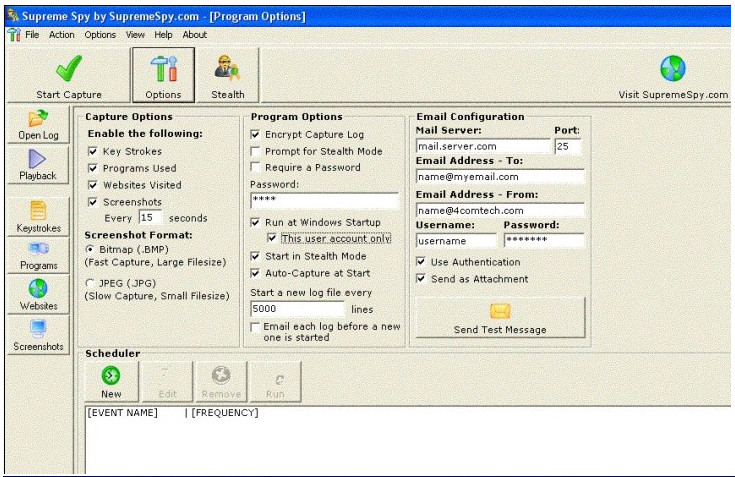
Task: Click the new log file lines field
Action: click(298, 309)
